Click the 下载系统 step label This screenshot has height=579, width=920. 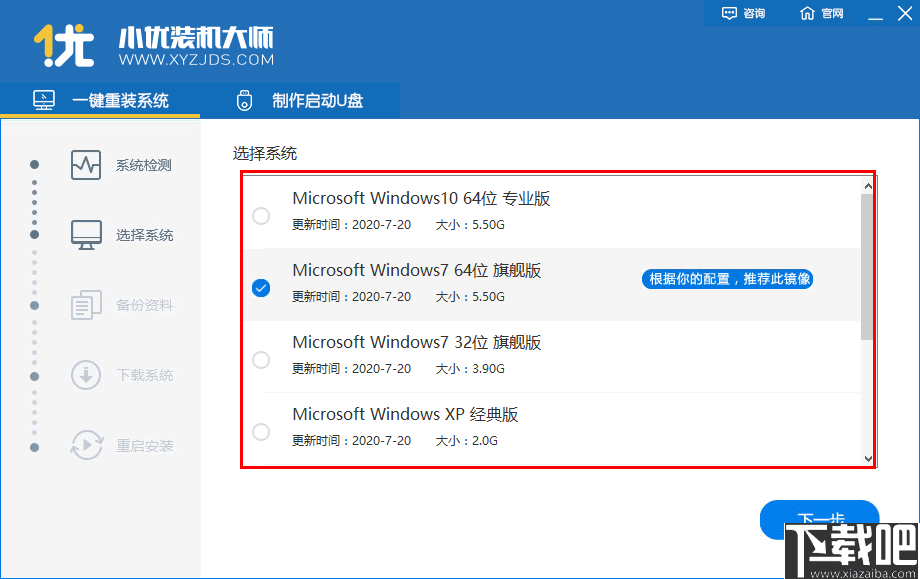(144, 375)
